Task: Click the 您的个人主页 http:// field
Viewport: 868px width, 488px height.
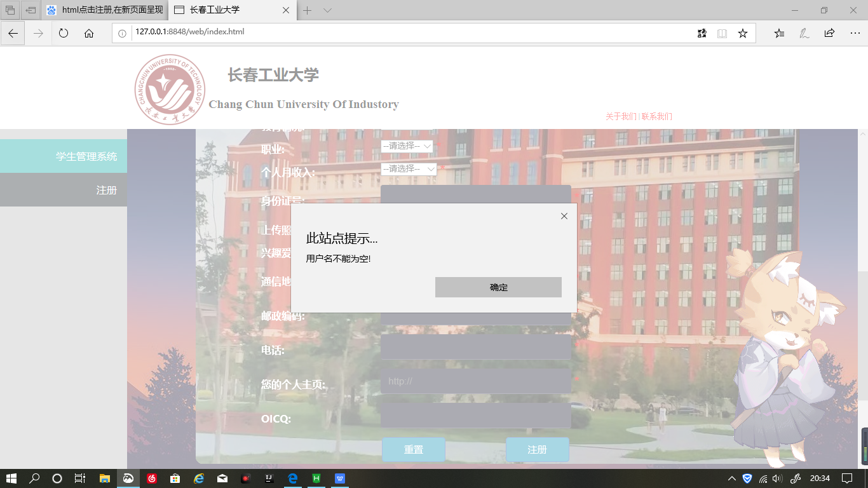Action: click(x=476, y=381)
